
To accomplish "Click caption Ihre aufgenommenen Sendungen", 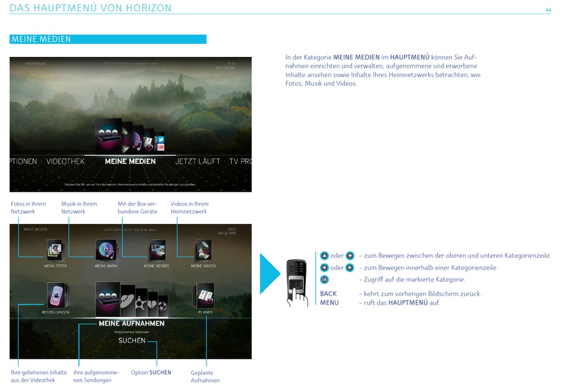I will (x=96, y=376).
